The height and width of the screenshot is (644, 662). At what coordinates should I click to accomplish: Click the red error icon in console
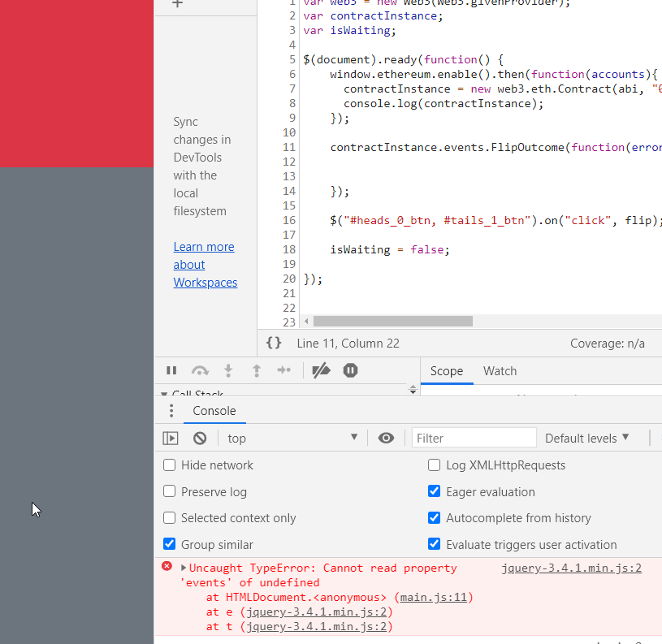(167, 566)
